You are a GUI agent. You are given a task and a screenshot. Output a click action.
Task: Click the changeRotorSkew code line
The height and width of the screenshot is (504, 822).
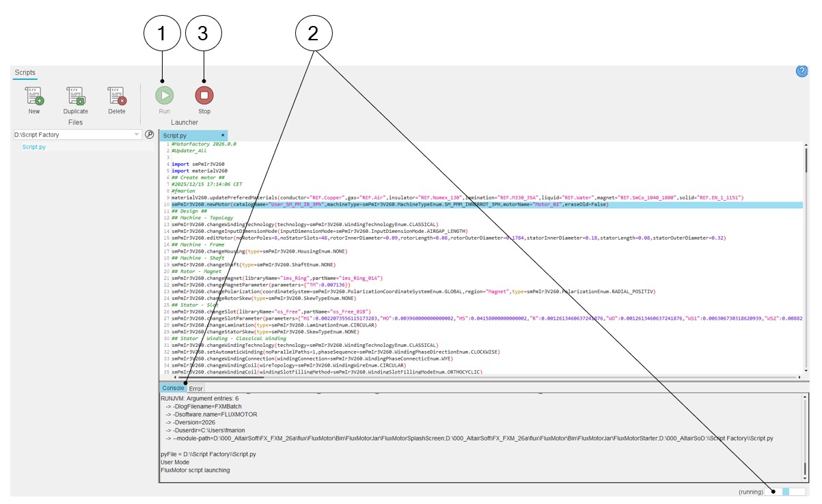point(264,298)
